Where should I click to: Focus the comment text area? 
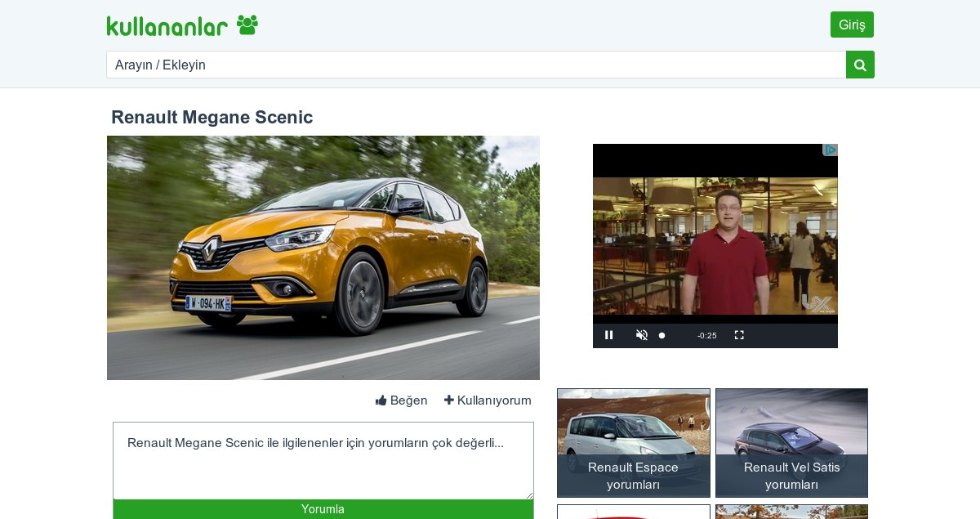pos(323,460)
